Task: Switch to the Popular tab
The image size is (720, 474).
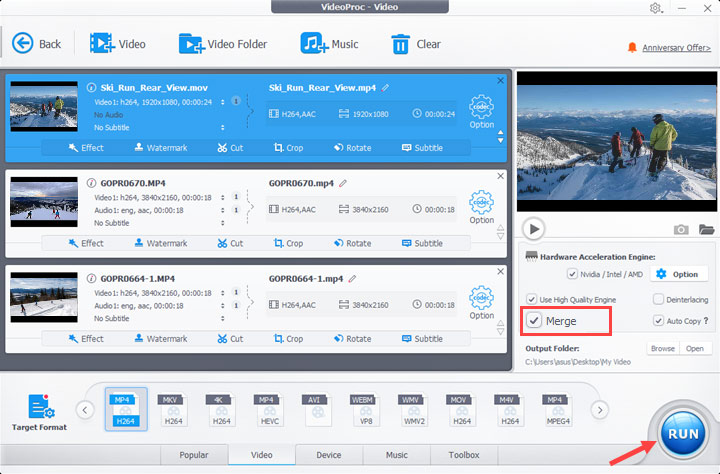Action: click(x=194, y=455)
